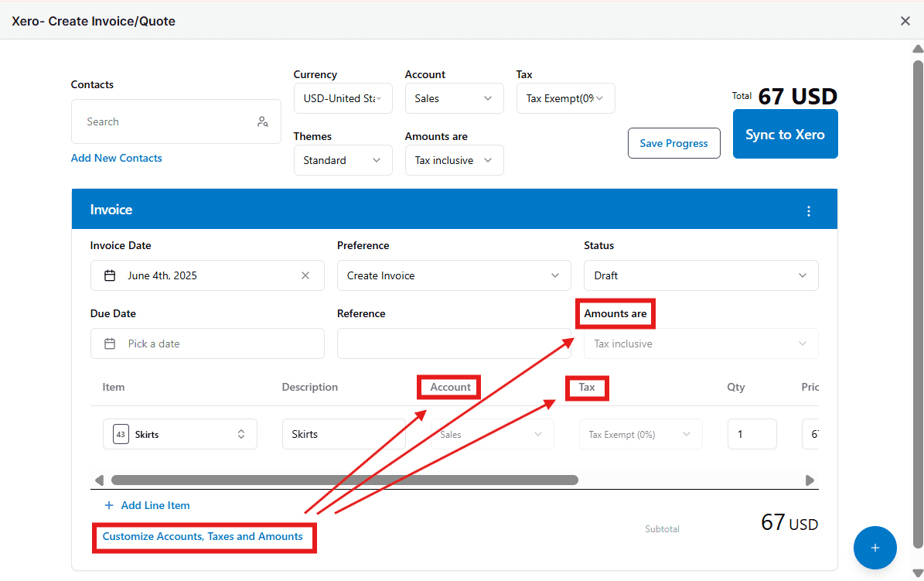Click the Due Date Pick a date field
The image size is (924, 581).
207,343
